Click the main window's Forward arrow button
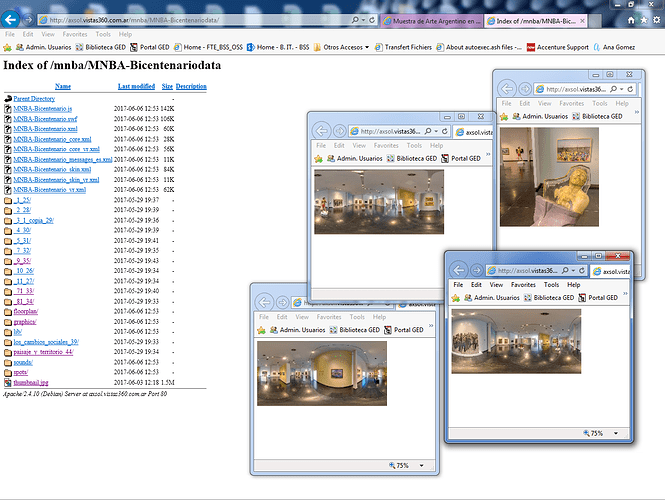The width and height of the screenshot is (665, 500). (x=28, y=20)
